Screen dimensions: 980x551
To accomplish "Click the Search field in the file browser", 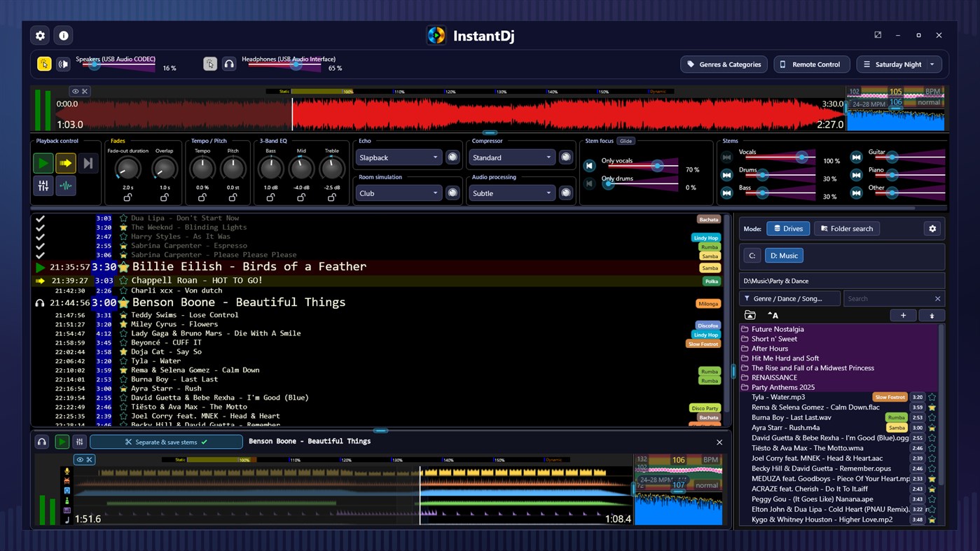I will (893, 299).
